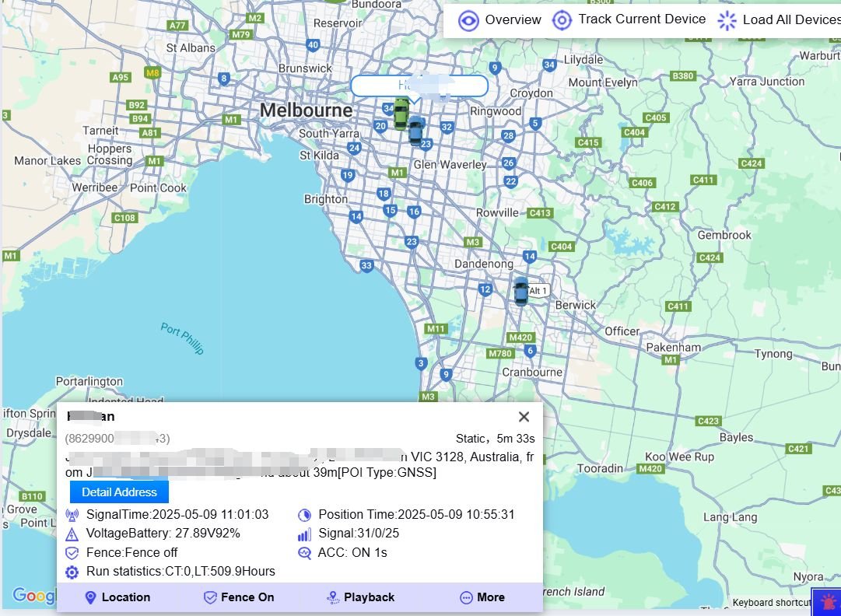Click the Fence off shield icon
The width and height of the screenshot is (841, 616).
tap(72, 553)
